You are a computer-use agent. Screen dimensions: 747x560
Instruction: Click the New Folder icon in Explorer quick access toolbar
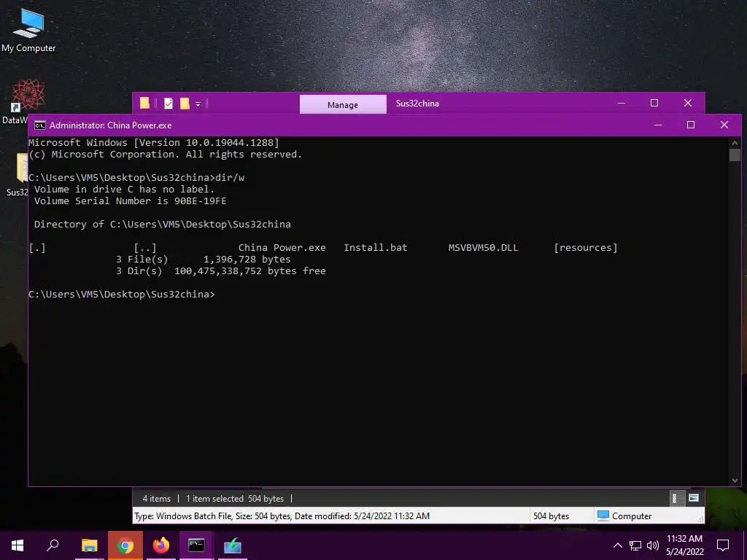[x=185, y=104]
